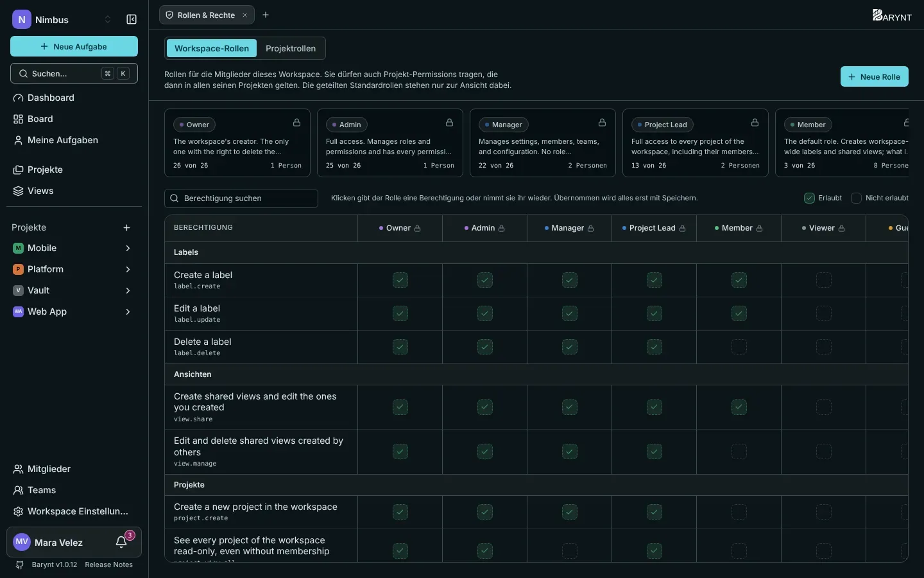Screen dimensions: 924x578
Task: Uncheck Manager permission for project.create
Action: click(570, 512)
